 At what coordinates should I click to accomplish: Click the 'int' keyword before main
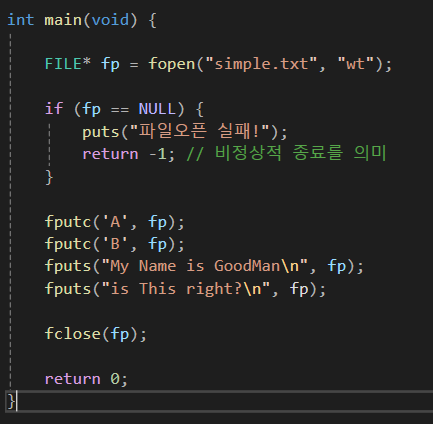click(20, 20)
